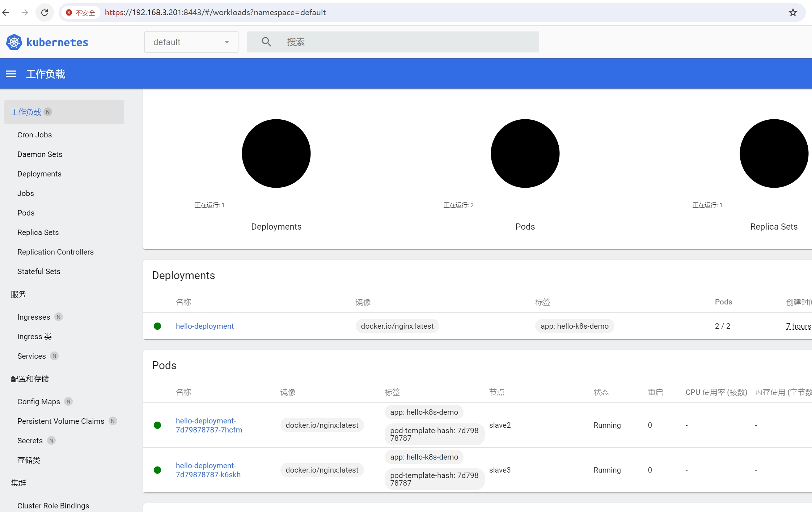Screen dimensions: 812x512
Task: Toggle the sidebar with the hamburger menu
Action: tap(11, 74)
